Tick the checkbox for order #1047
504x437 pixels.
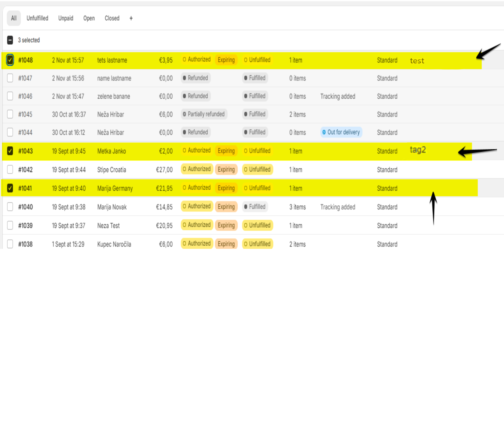pos(10,78)
